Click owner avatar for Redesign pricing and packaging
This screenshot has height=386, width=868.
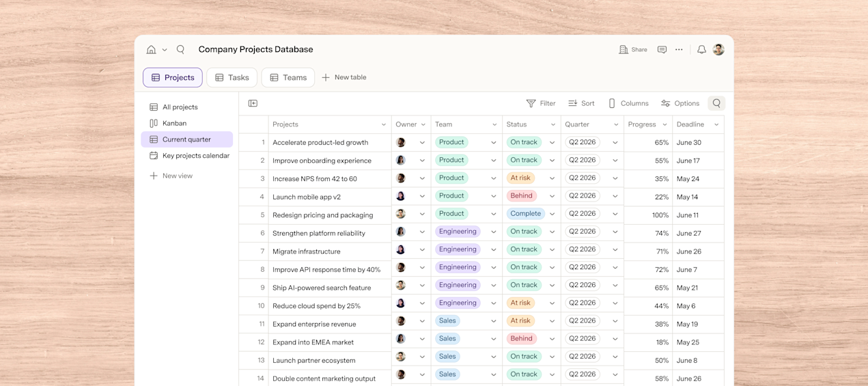coord(401,214)
